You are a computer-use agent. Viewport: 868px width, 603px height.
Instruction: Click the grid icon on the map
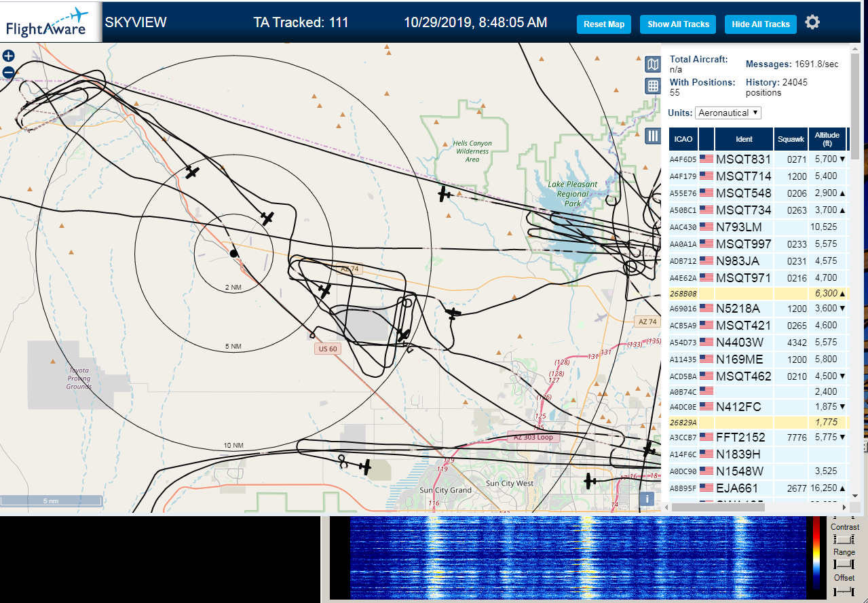652,85
